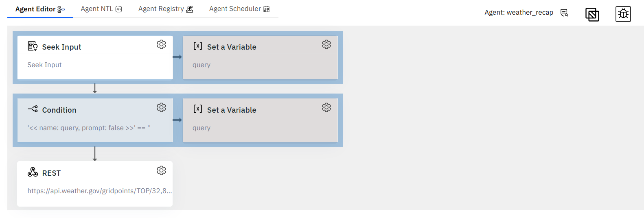Open gear on second Set a Variable node
Image resolution: width=644 pixels, height=218 pixels.
pyautogui.click(x=326, y=107)
